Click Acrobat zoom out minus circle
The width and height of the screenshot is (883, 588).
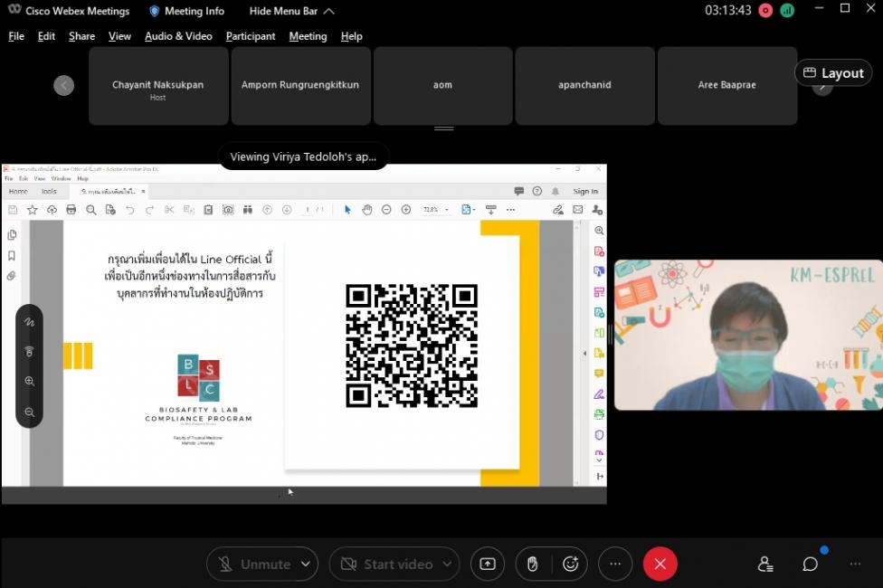coord(386,210)
